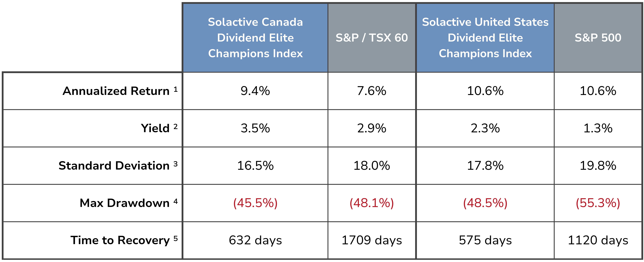Image resolution: width=644 pixels, height=262 pixels.
Task: Select the Solactive United States Dividend Elite header
Action: point(485,38)
